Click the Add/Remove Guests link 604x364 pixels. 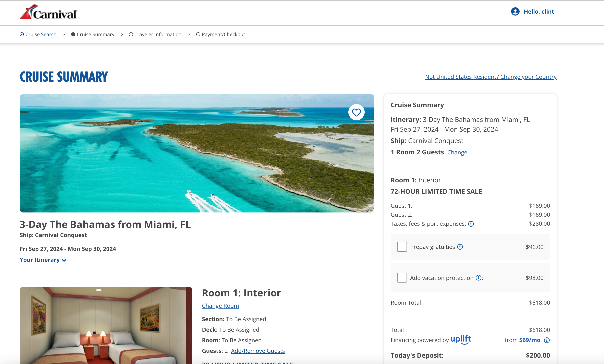[258, 351]
